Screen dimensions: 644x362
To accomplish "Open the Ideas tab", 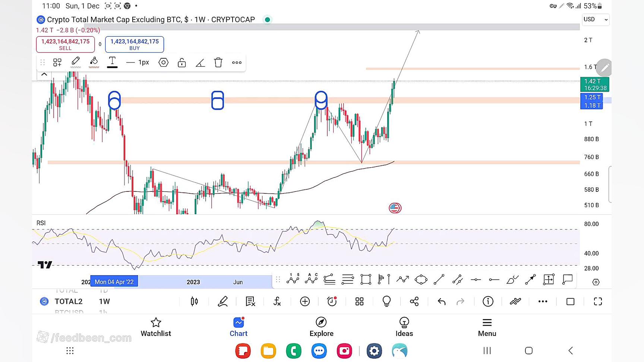I will 404,327.
